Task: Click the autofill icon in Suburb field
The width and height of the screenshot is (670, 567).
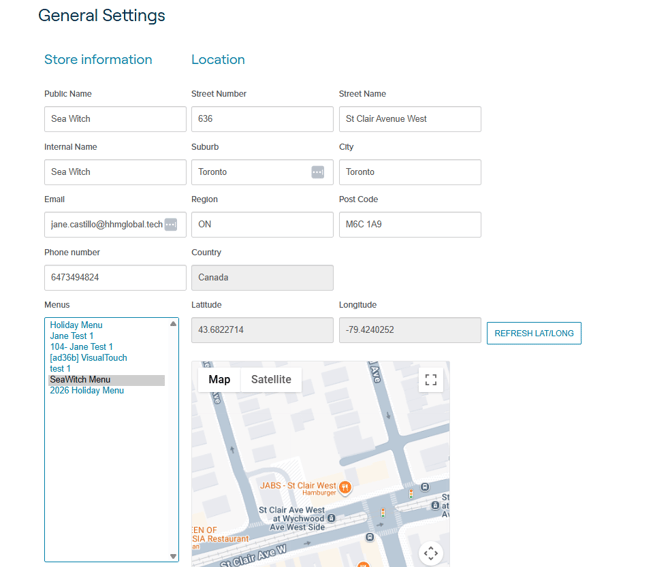Action: [317, 172]
